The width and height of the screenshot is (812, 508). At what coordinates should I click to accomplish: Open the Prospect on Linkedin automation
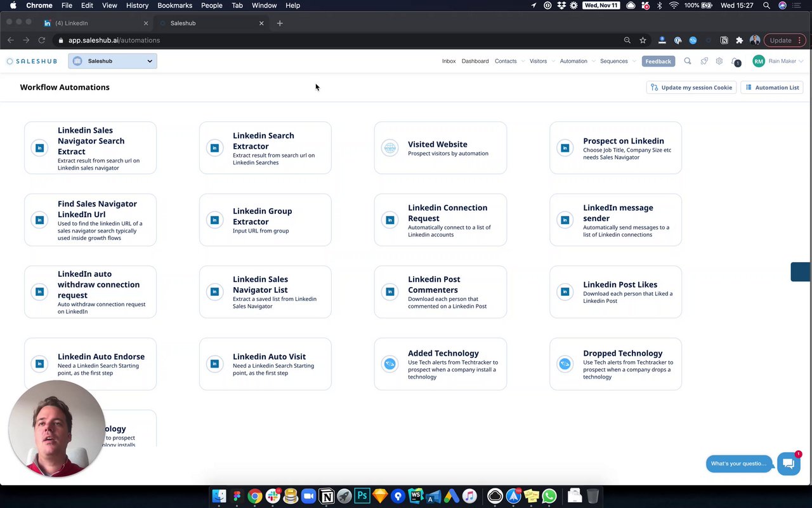point(615,148)
